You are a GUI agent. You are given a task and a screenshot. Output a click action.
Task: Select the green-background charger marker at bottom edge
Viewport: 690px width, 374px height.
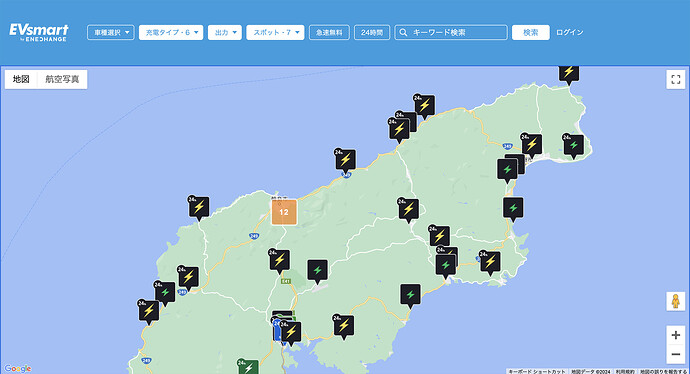click(x=248, y=367)
